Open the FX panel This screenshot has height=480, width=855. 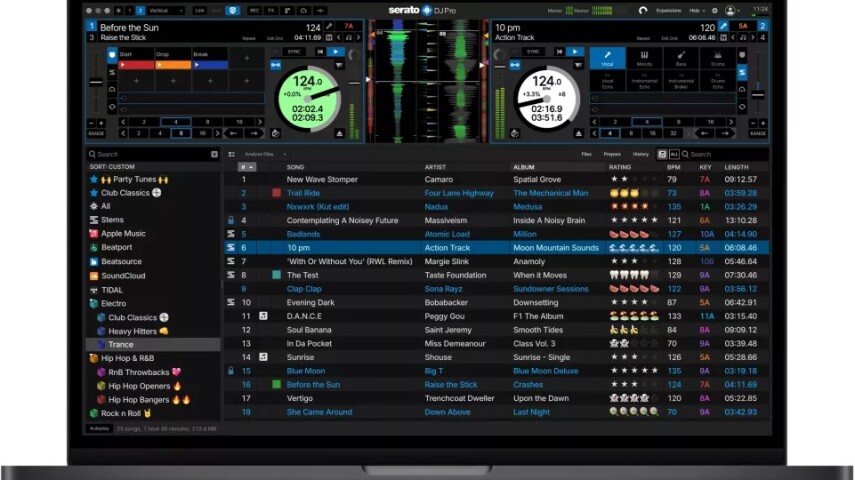tap(270, 10)
